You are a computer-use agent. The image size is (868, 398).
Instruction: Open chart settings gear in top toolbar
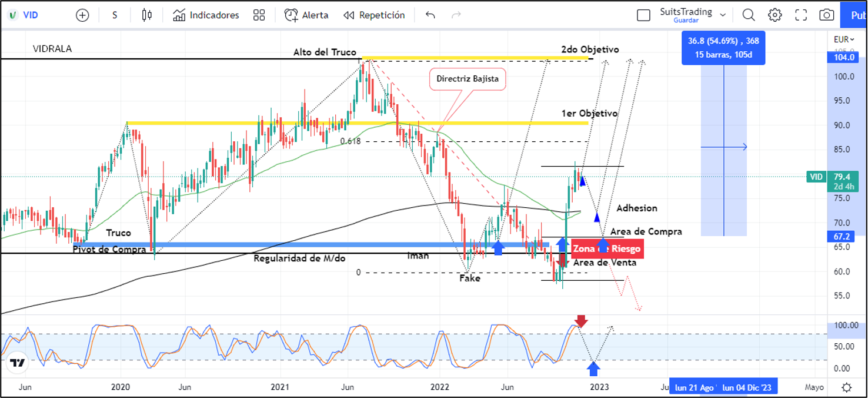click(x=774, y=15)
